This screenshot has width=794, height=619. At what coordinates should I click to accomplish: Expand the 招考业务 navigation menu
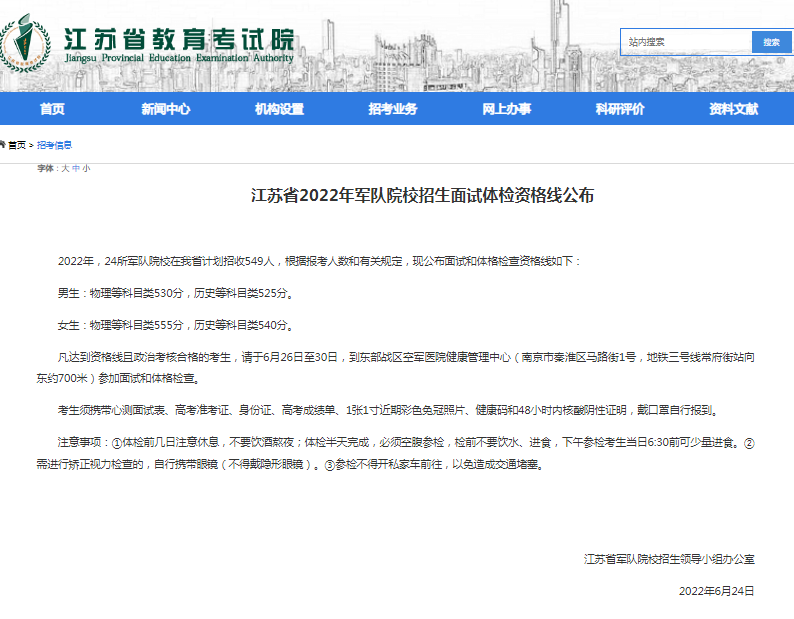(392, 109)
